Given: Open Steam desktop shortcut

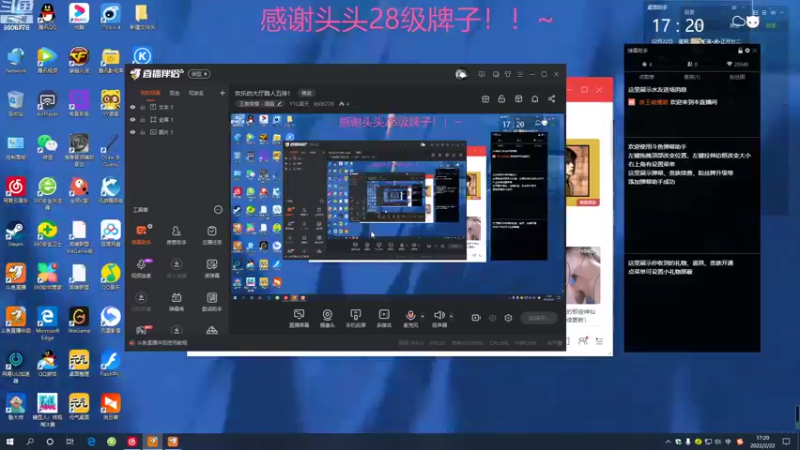Looking at the screenshot, I should point(15,234).
